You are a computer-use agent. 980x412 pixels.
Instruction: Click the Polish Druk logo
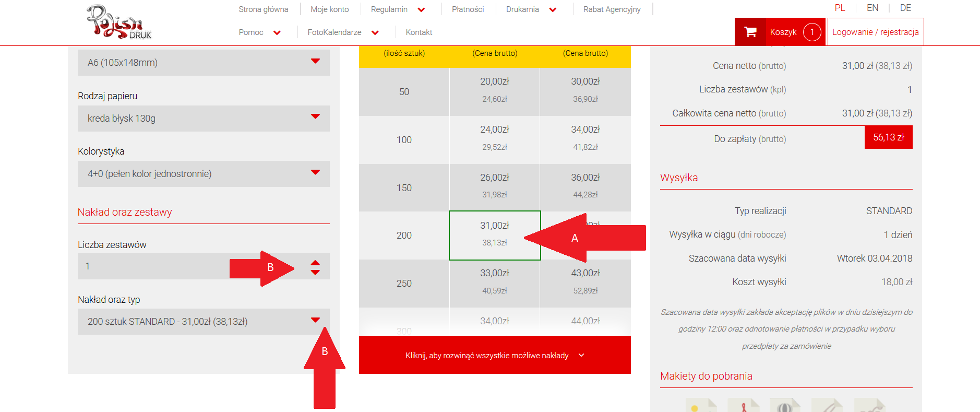119,22
